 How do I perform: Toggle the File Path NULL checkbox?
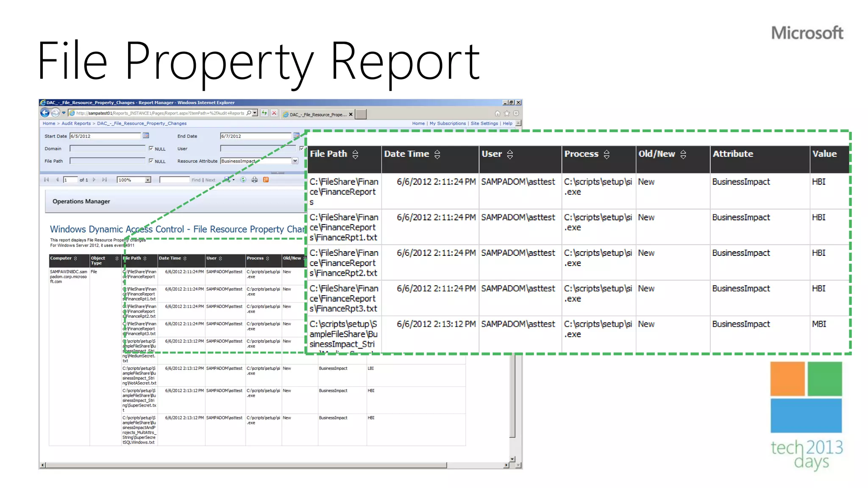[151, 161]
